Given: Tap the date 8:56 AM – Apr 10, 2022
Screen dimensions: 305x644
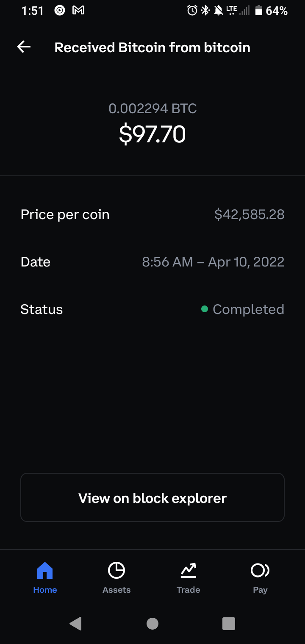Looking at the screenshot, I should 213,262.
